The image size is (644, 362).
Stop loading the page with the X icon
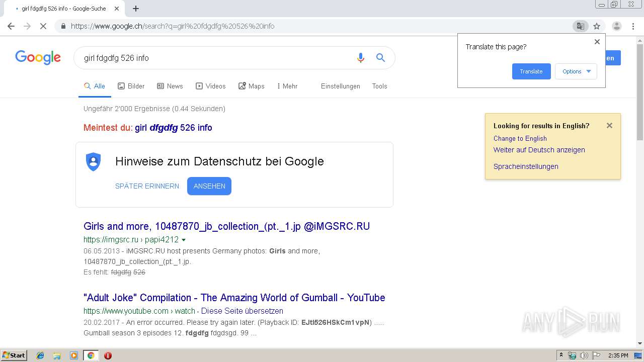[x=43, y=26]
